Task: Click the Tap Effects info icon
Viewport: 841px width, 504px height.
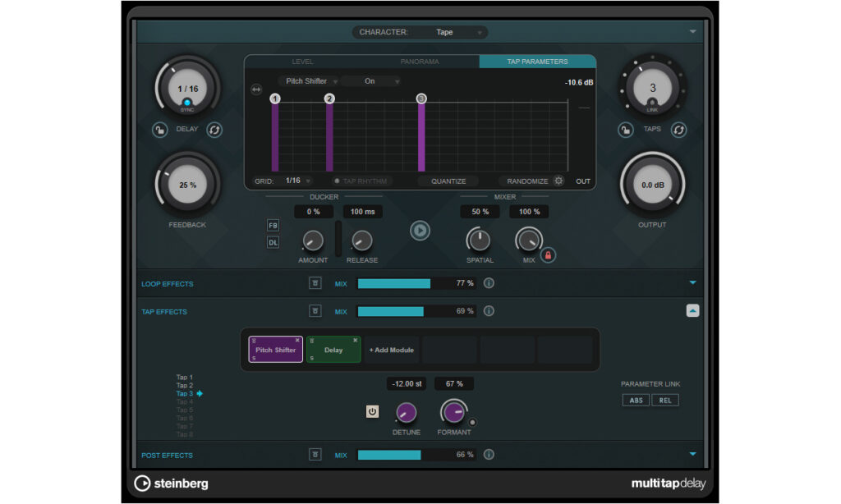Action: pyautogui.click(x=489, y=311)
